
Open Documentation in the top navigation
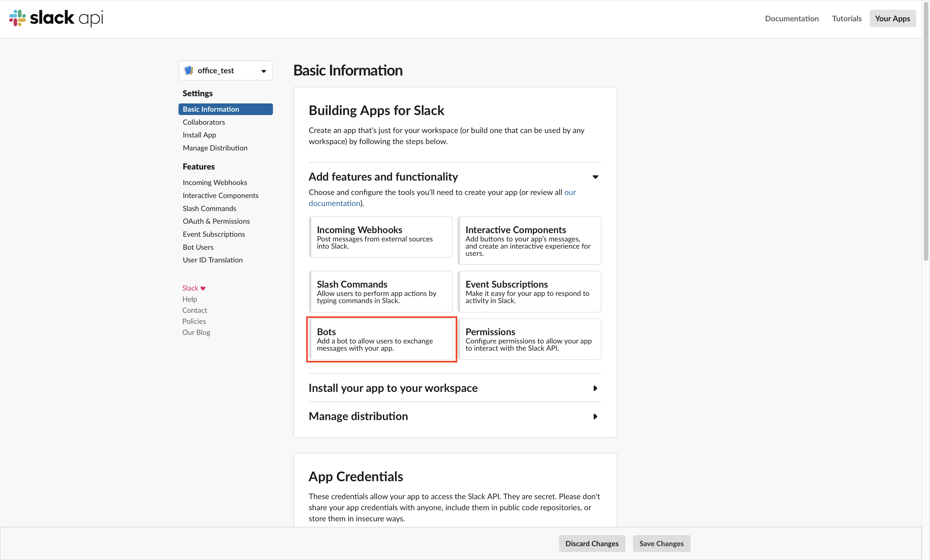click(x=792, y=19)
